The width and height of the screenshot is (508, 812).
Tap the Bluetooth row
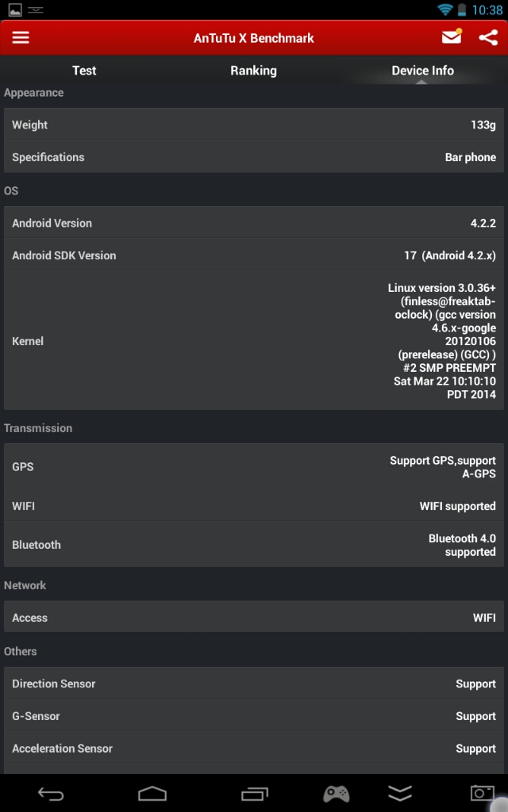point(254,545)
